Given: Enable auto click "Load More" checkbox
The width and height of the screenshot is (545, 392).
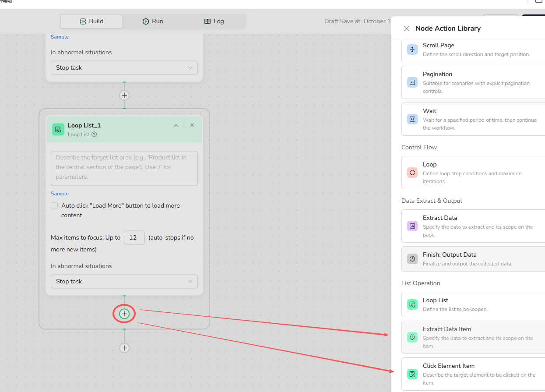Looking at the screenshot, I should [x=54, y=205].
